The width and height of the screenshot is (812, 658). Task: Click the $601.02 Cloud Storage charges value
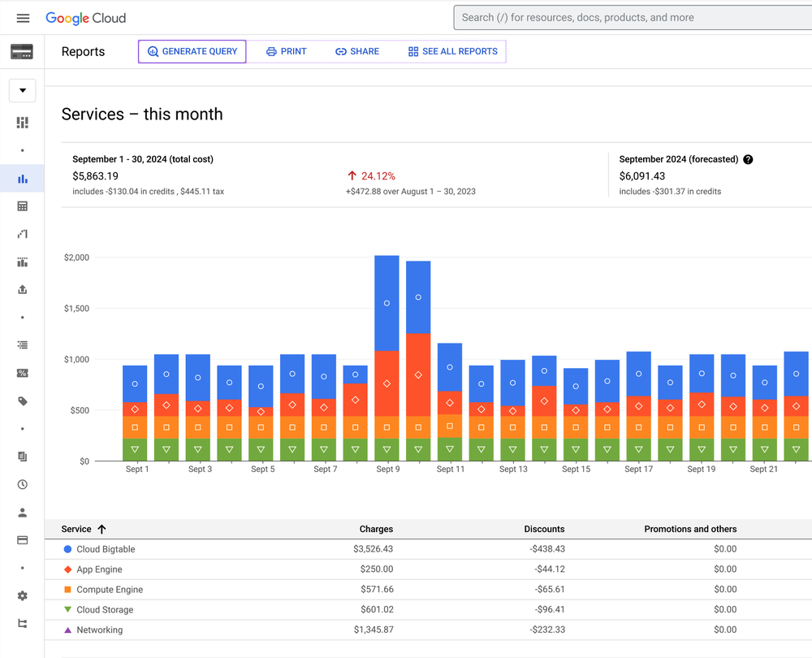coord(377,609)
